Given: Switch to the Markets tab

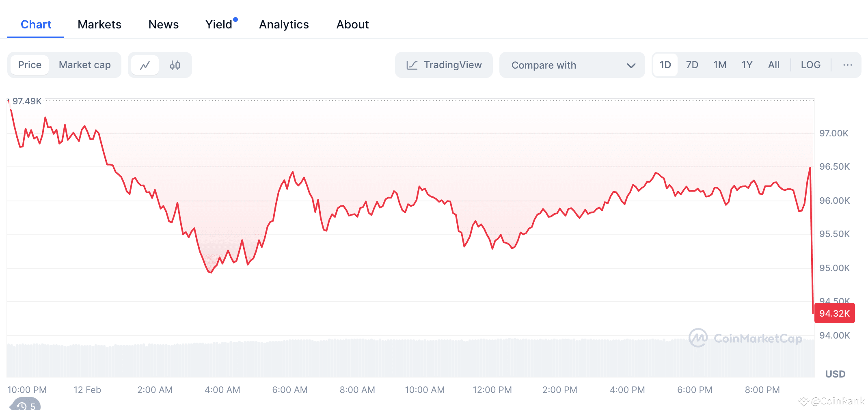Looking at the screenshot, I should click(x=99, y=24).
